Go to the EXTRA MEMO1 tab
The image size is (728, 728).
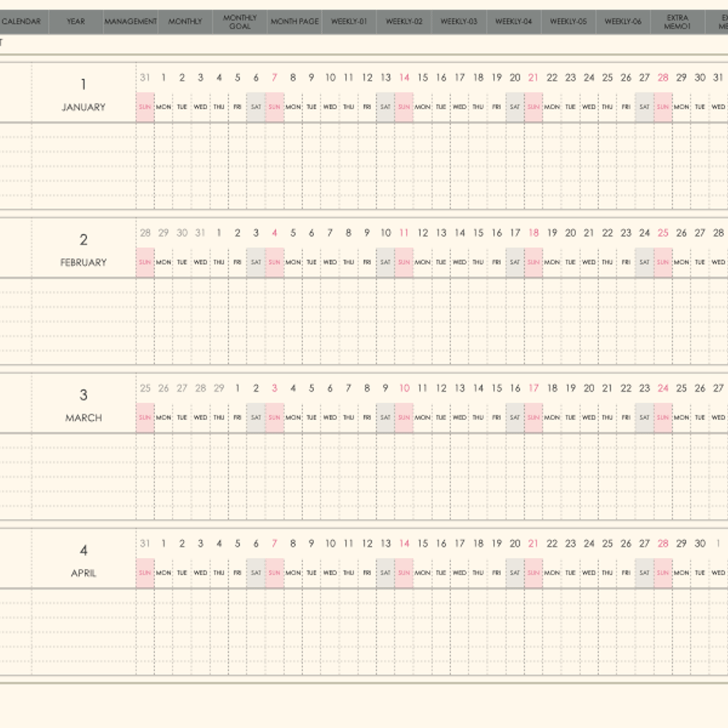(x=678, y=21)
